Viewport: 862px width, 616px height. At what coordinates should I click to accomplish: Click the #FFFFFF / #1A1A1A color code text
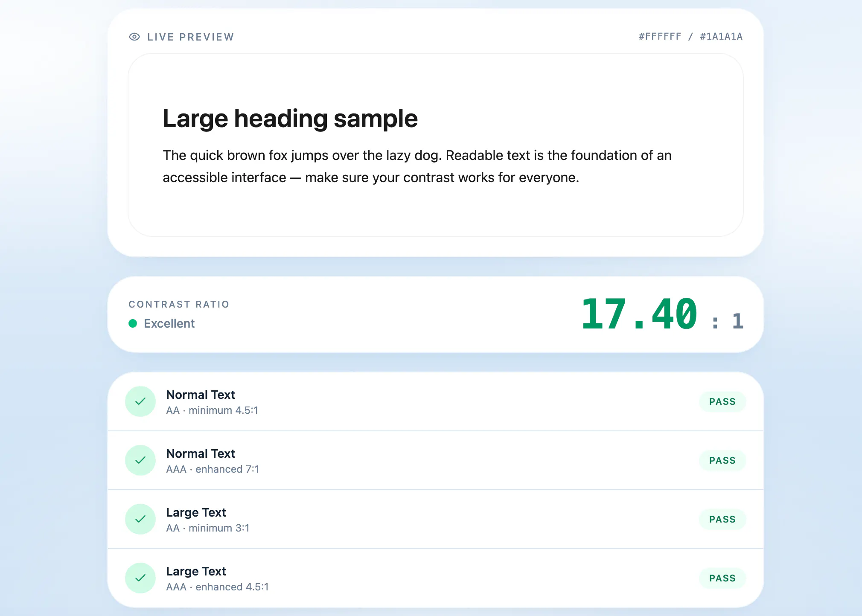pyautogui.click(x=690, y=37)
